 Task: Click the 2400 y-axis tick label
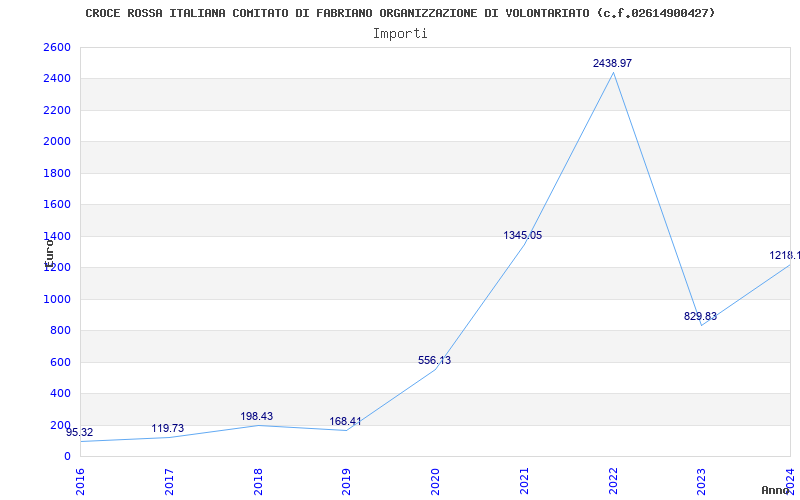(57, 79)
